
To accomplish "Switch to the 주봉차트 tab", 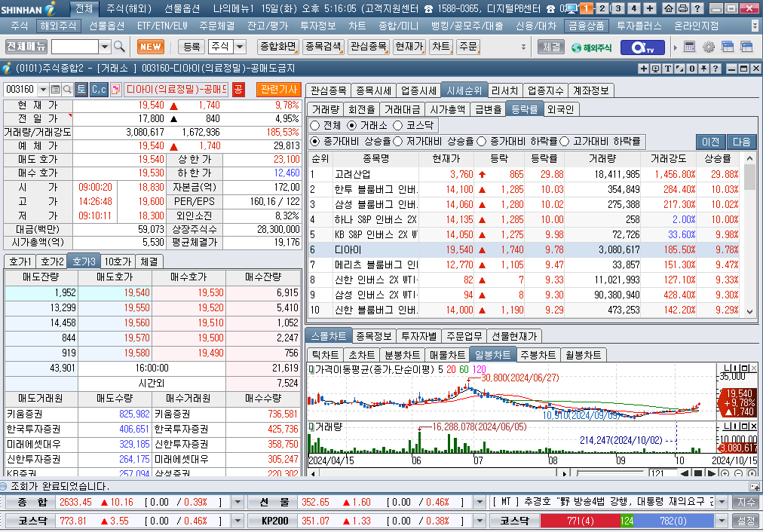I will point(538,355).
